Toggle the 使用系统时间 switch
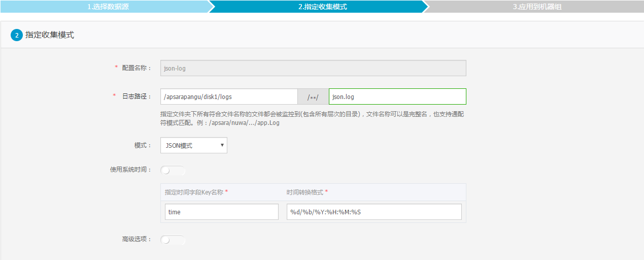The image size is (644, 260). [173, 170]
